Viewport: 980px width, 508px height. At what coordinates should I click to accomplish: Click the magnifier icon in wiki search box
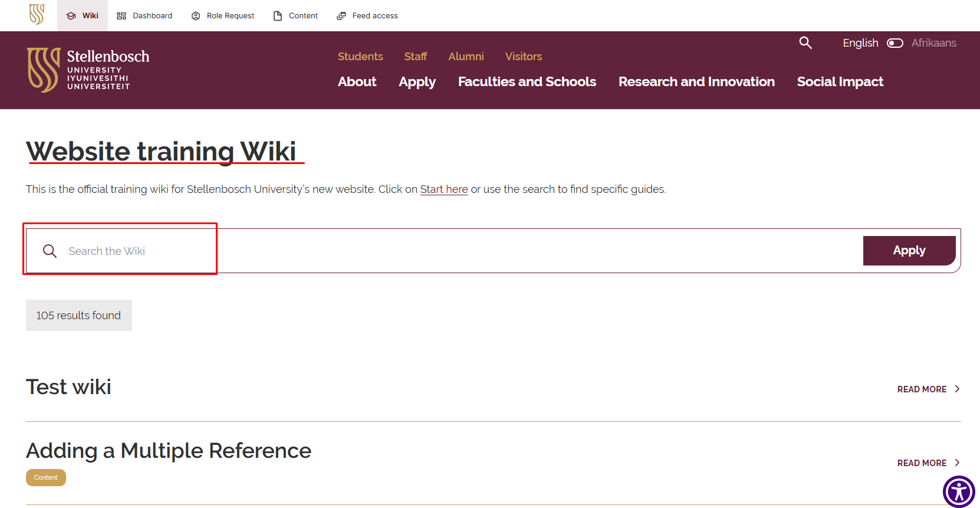tap(50, 251)
